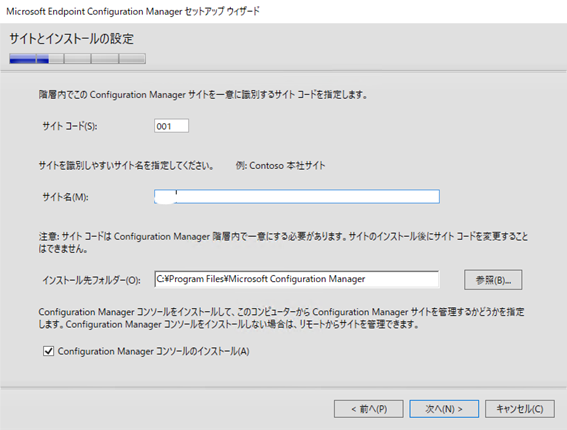Go back with < 前へ(P) button
The height and width of the screenshot is (430, 567).
[368, 409]
